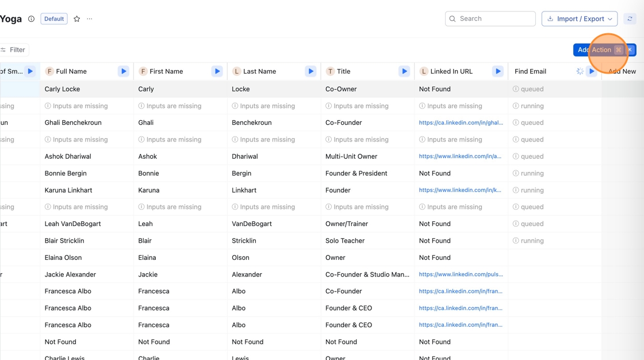Select Elaina Olson's Not Found LinkedIn cell

(461, 257)
